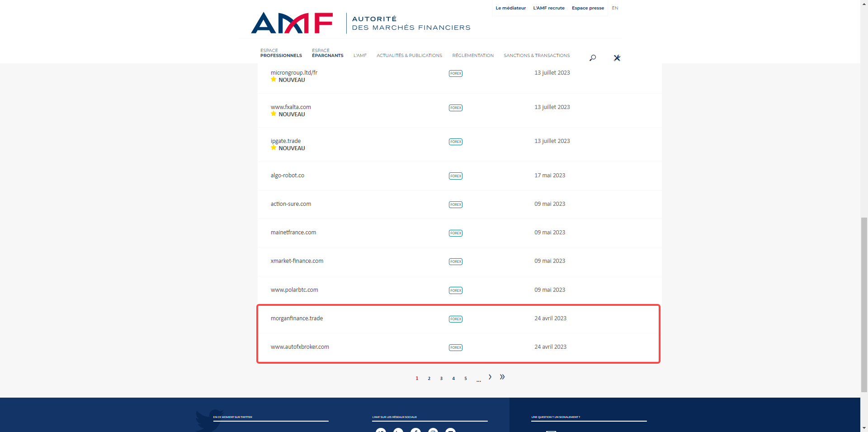868x432 pixels.
Task: Expand Réglementation menu
Action: point(472,56)
